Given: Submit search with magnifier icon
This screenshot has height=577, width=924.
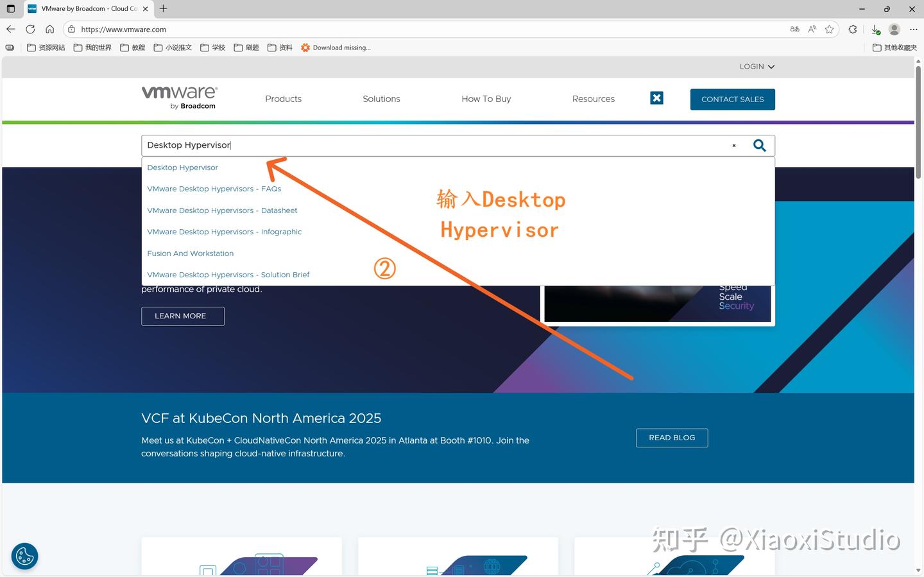Looking at the screenshot, I should (x=759, y=146).
